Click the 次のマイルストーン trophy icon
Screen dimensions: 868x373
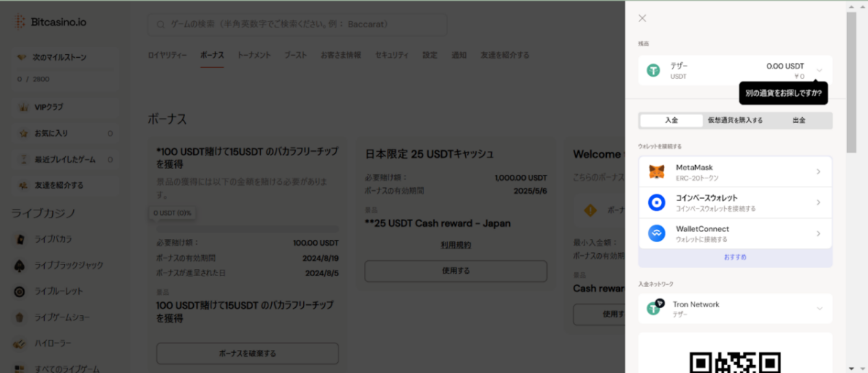click(x=22, y=57)
